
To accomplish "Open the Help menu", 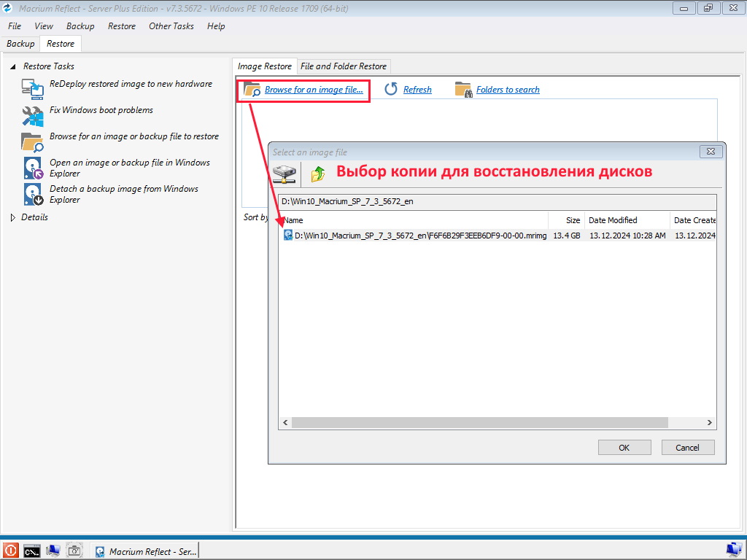I will [216, 26].
